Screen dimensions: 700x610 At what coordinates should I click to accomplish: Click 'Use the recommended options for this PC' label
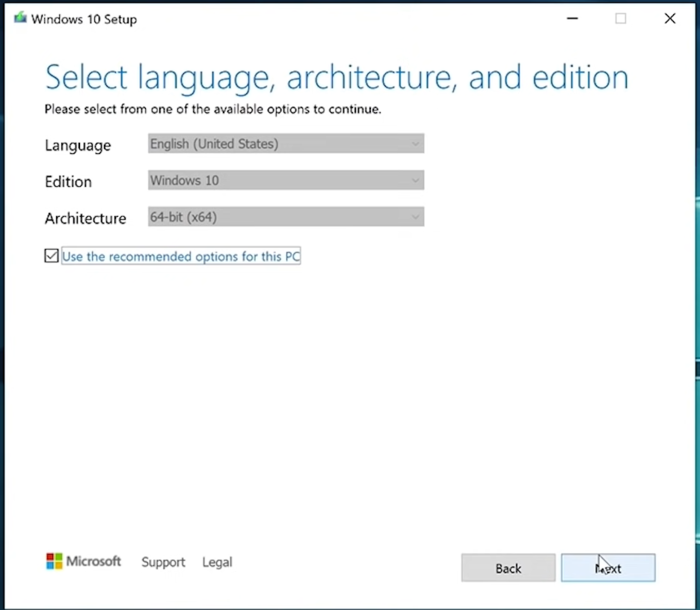pos(181,256)
